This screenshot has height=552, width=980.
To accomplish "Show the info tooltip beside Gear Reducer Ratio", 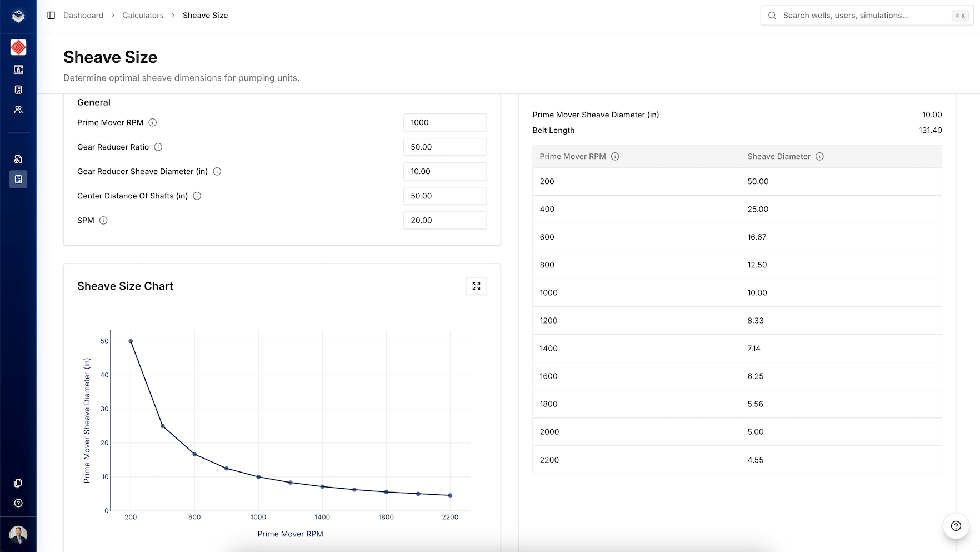I will tap(158, 147).
